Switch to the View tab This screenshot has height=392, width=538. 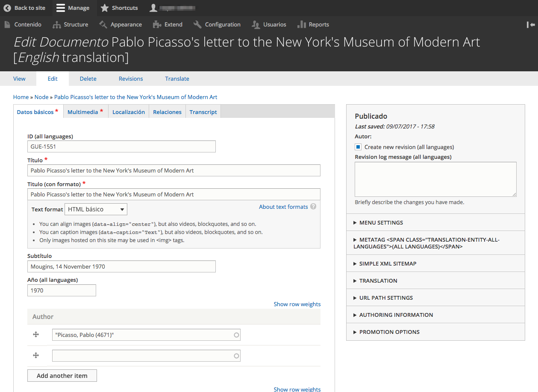[19, 79]
